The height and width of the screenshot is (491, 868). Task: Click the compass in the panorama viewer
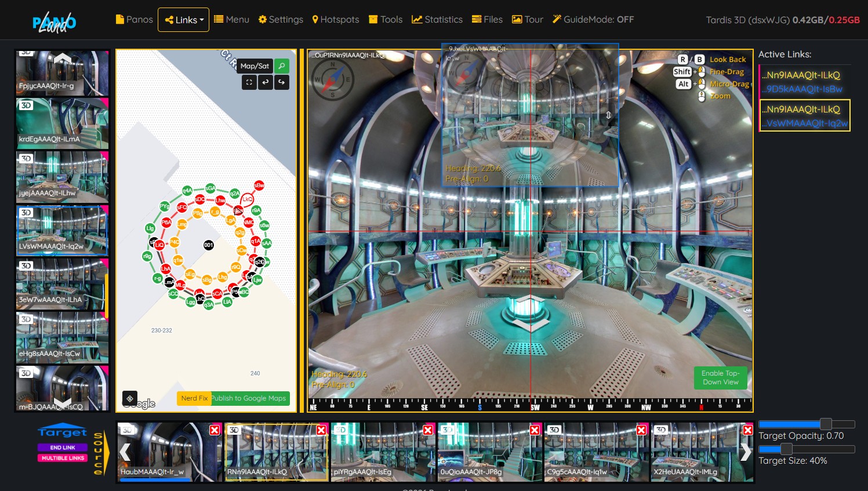point(333,79)
